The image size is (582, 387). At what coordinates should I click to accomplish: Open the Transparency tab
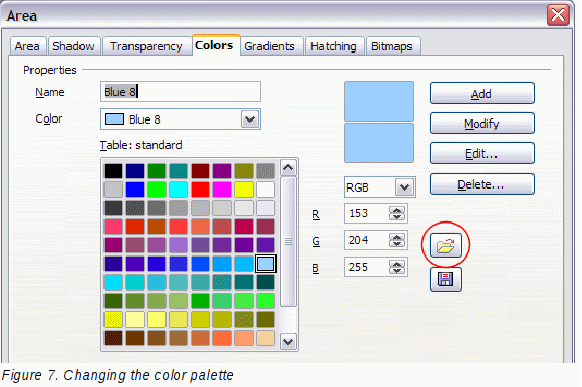[146, 46]
